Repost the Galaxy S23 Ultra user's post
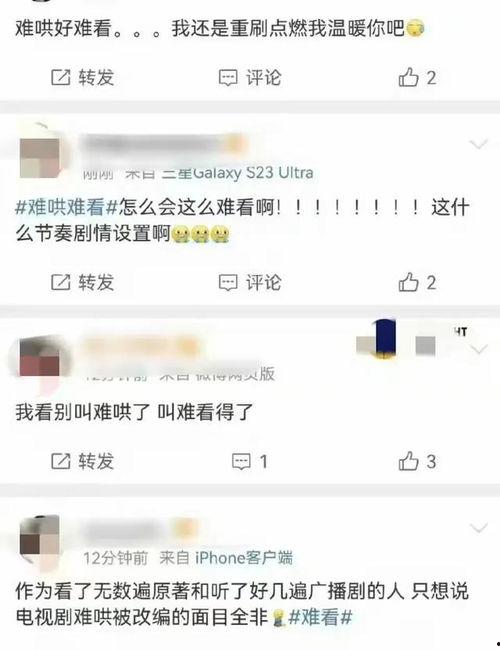Image resolution: width=500 pixels, height=650 pixels. (x=83, y=282)
